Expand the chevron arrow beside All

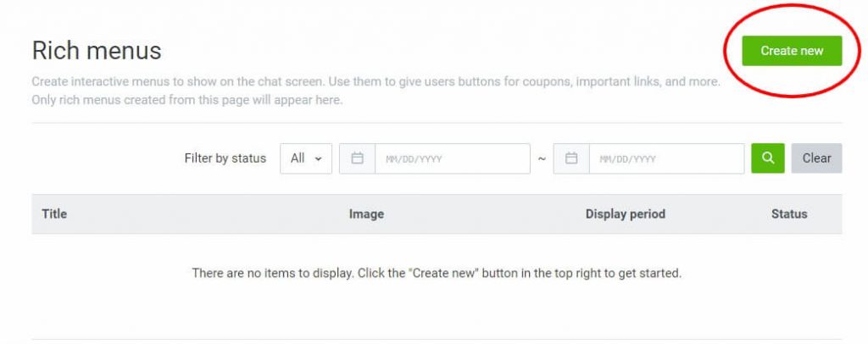[319, 158]
